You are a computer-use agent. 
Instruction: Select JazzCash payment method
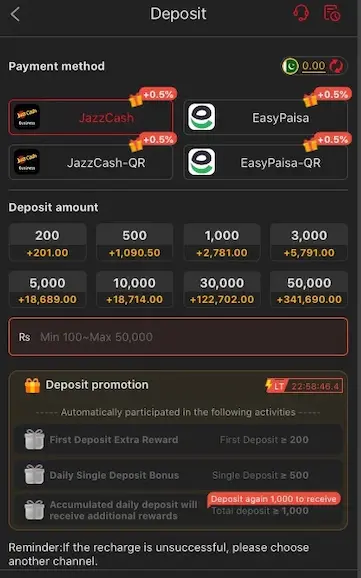(90, 117)
